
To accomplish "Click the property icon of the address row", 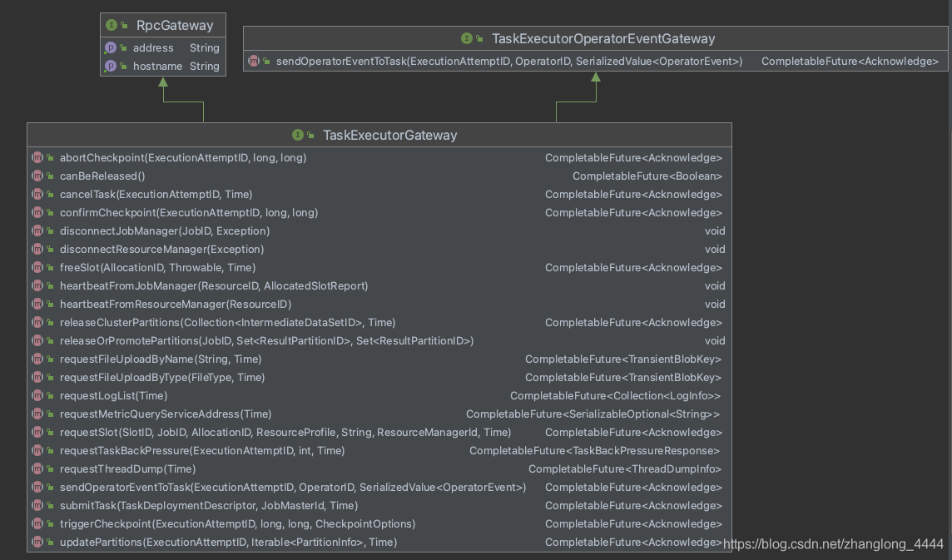I will [111, 47].
